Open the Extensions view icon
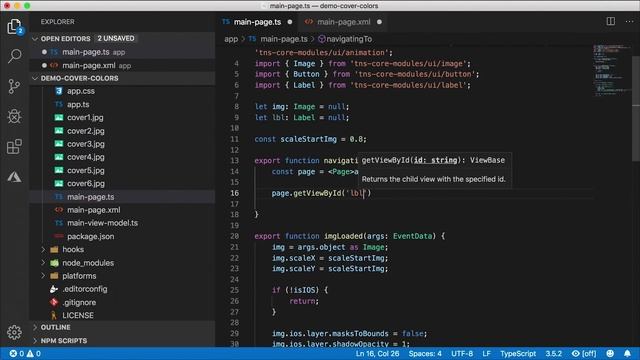This screenshot has width=640, height=360. point(14,147)
